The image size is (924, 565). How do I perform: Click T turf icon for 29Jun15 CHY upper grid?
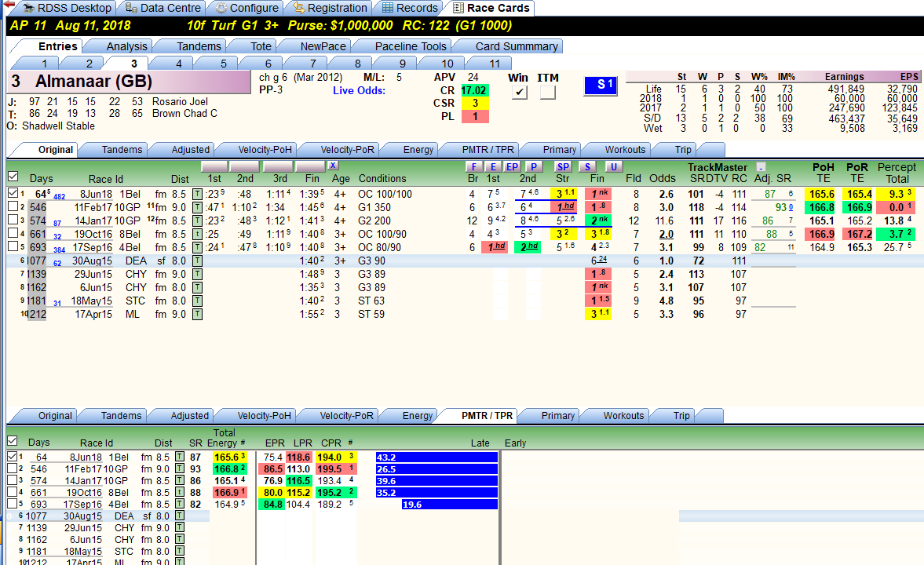coord(197,274)
